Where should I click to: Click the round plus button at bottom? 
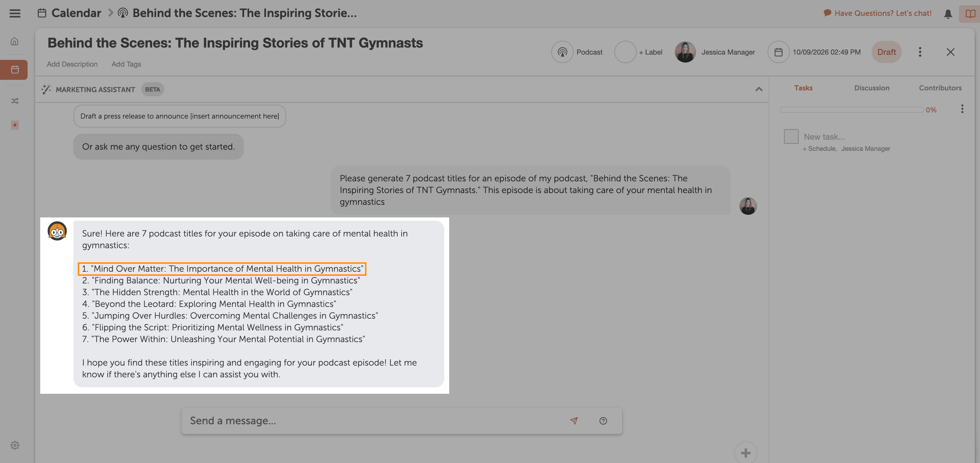point(745,453)
